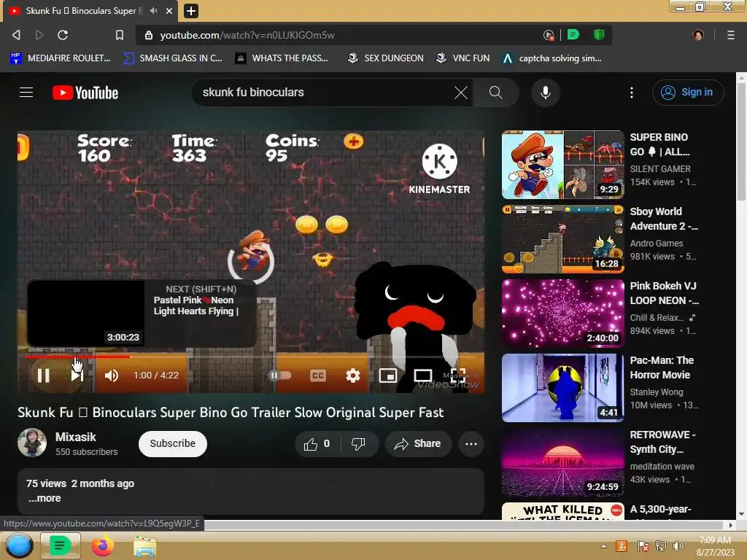Open Pac-Man: The Horror Movie title
747x560 pixels.
coord(662,367)
